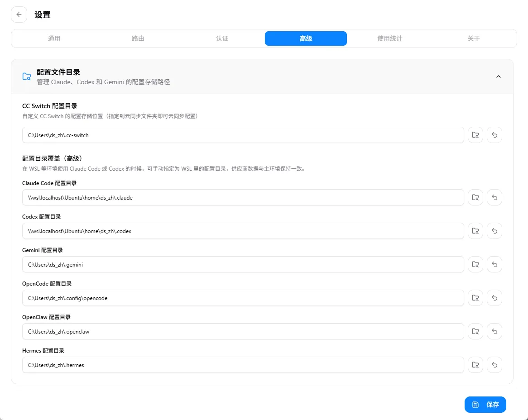Screen dimensions: 528x420
Task: Click the WSL 等环境 description text
Action: 165,169
